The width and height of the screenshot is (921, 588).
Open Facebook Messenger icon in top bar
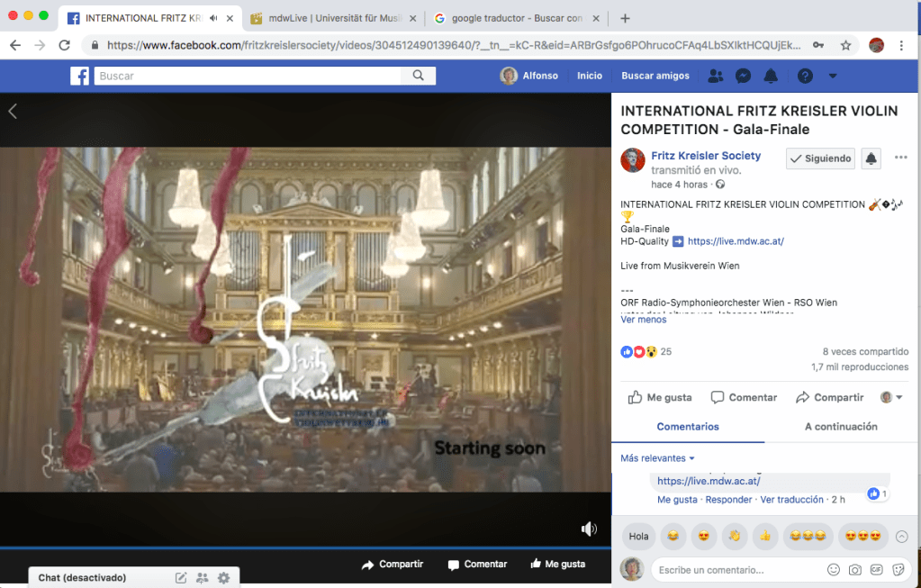coord(743,77)
